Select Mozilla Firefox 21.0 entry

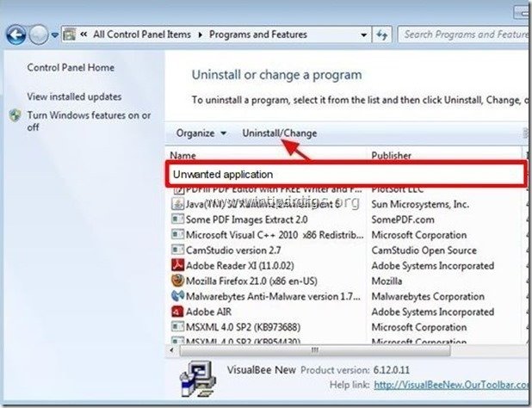tap(251, 281)
